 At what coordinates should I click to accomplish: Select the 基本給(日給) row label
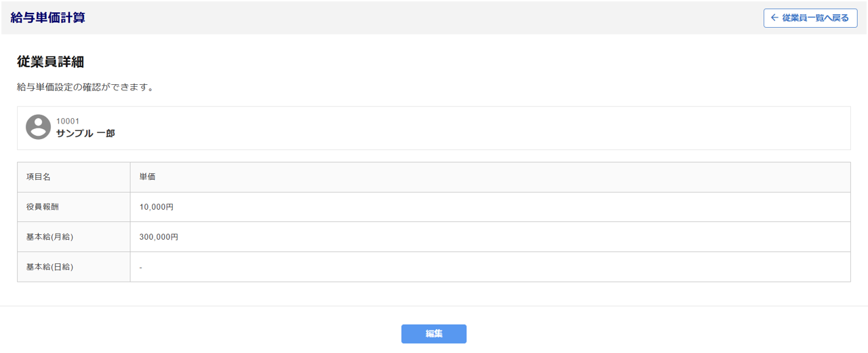50,267
